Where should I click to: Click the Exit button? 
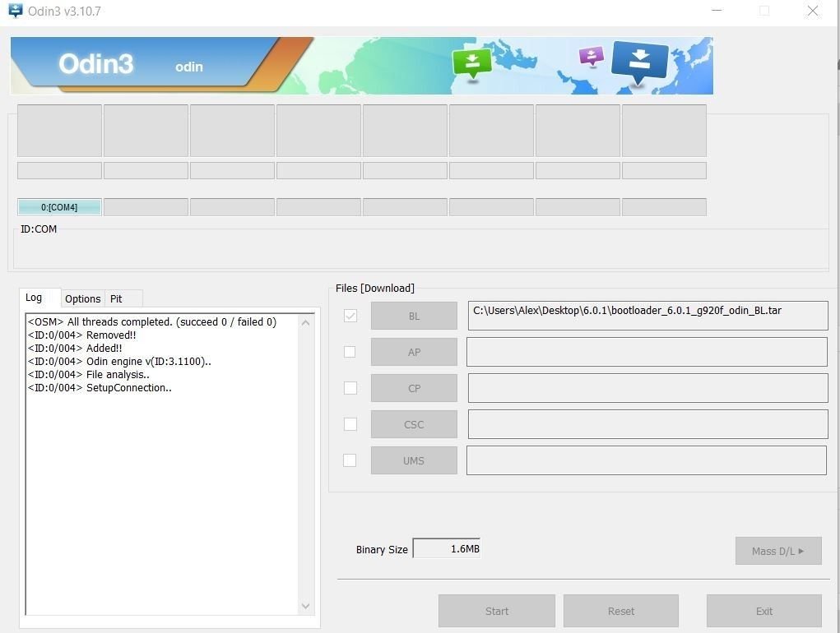pos(764,611)
